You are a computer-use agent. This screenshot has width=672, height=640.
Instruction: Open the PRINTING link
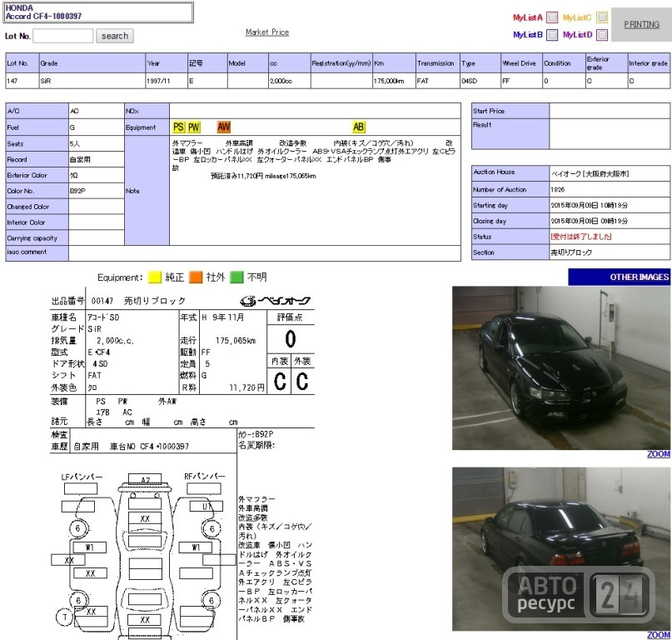(641, 24)
